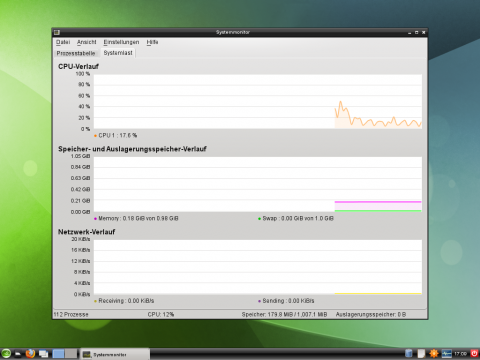Launch Firefox from the taskbar
The image size is (480, 360).
coord(30,354)
